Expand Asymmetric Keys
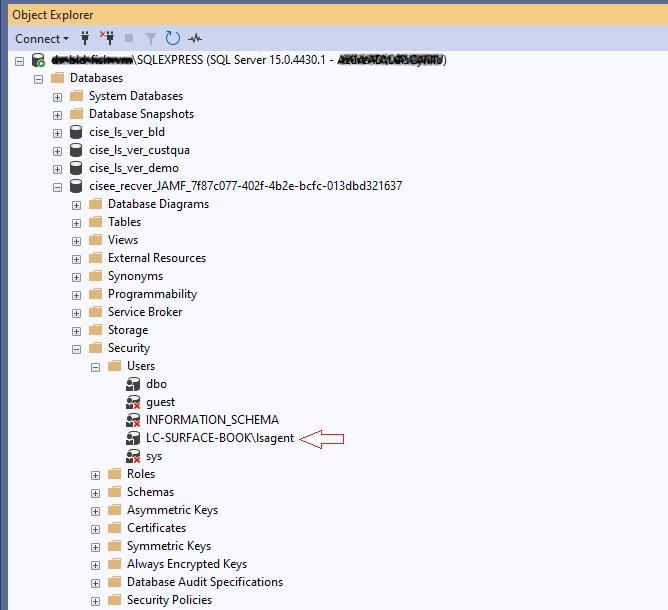Viewport: 668px width, 610px height. (x=95, y=511)
